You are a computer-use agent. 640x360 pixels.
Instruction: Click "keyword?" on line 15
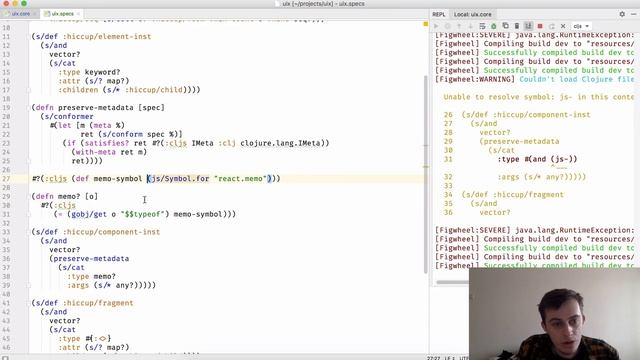coord(102,72)
